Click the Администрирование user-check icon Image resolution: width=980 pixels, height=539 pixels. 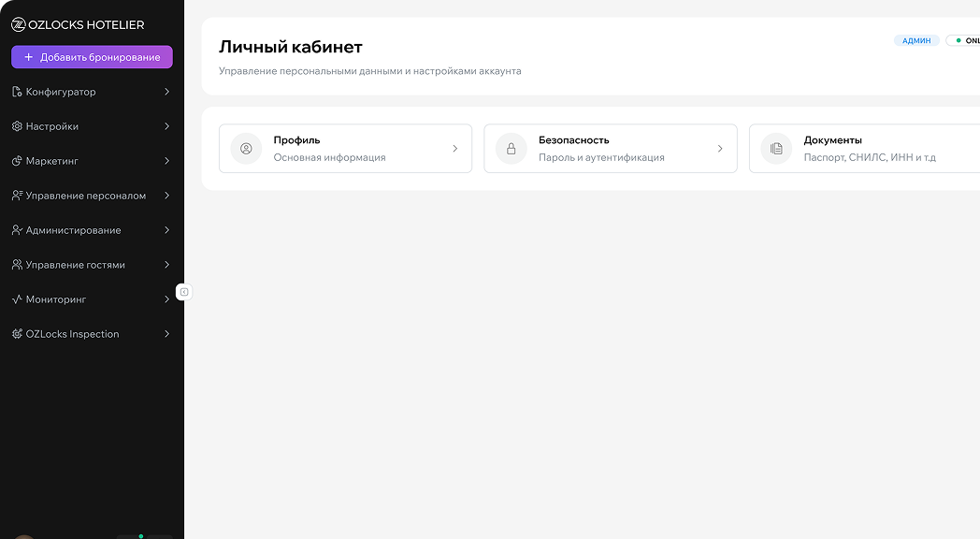point(17,230)
